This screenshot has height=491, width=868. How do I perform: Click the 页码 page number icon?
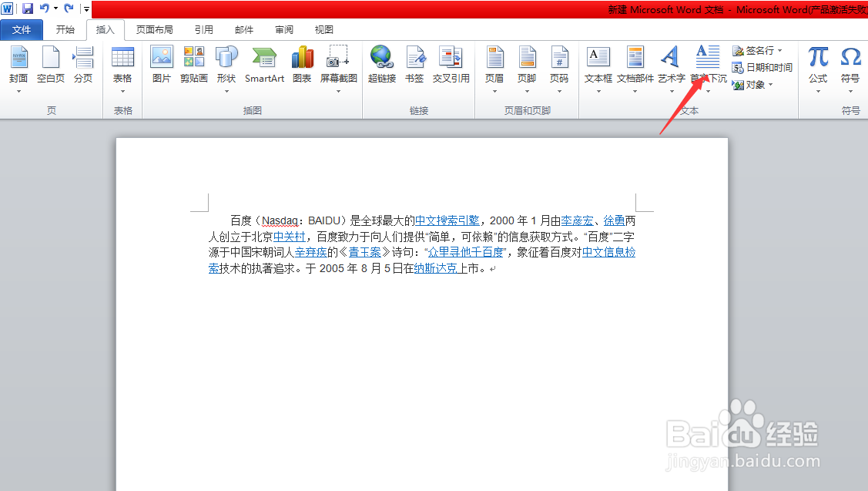pyautogui.click(x=559, y=58)
